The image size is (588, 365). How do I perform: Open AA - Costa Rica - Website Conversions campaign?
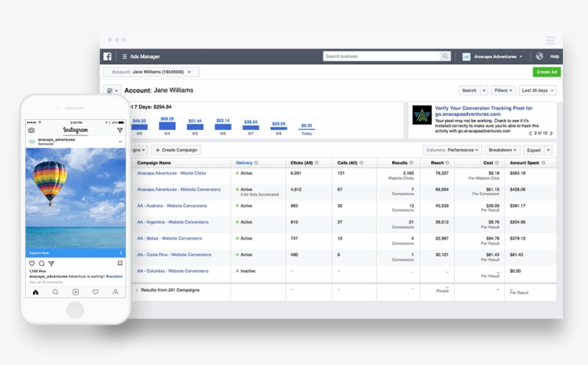pyautogui.click(x=174, y=255)
